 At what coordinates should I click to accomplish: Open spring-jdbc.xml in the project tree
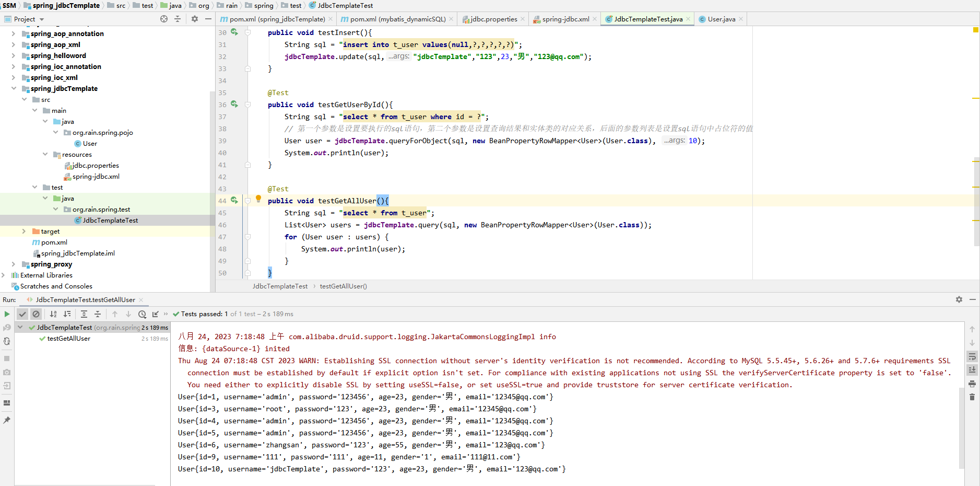[x=96, y=176]
